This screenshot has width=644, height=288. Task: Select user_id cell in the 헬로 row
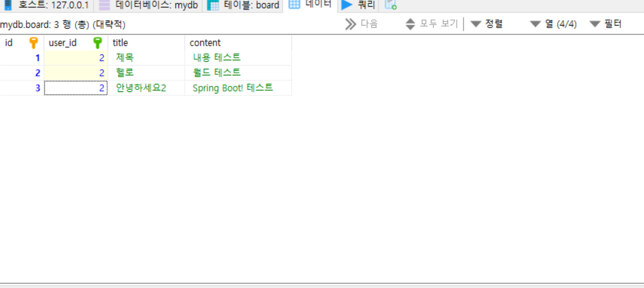(x=76, y=73)
